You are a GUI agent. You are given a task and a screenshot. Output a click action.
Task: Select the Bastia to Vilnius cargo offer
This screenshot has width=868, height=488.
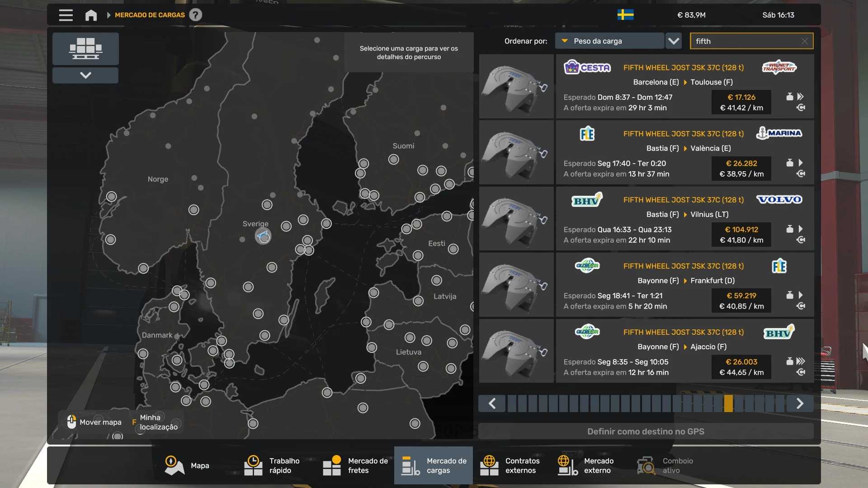(x=685, y=219)
